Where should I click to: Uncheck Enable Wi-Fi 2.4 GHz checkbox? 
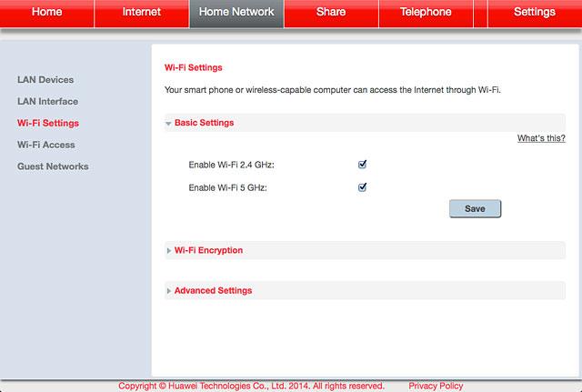[362, 164]
